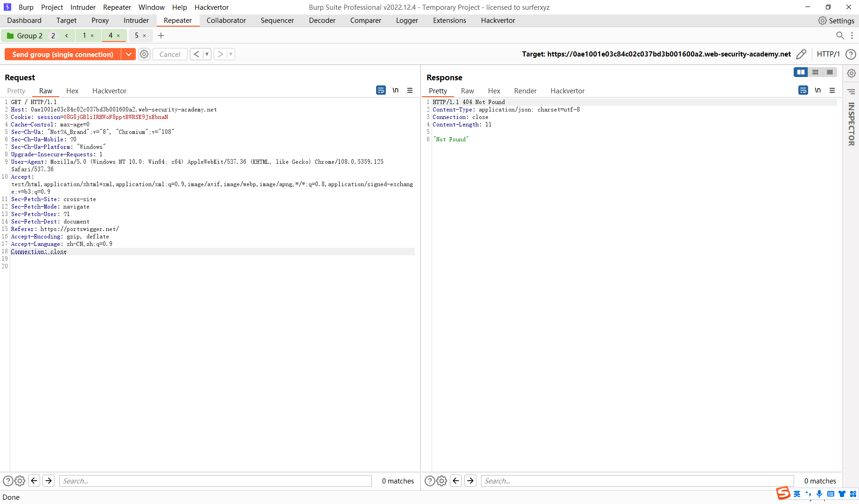Switch Response view to Raw
The width and height of the screenshot is (859, 504).
tap(468, 91)
